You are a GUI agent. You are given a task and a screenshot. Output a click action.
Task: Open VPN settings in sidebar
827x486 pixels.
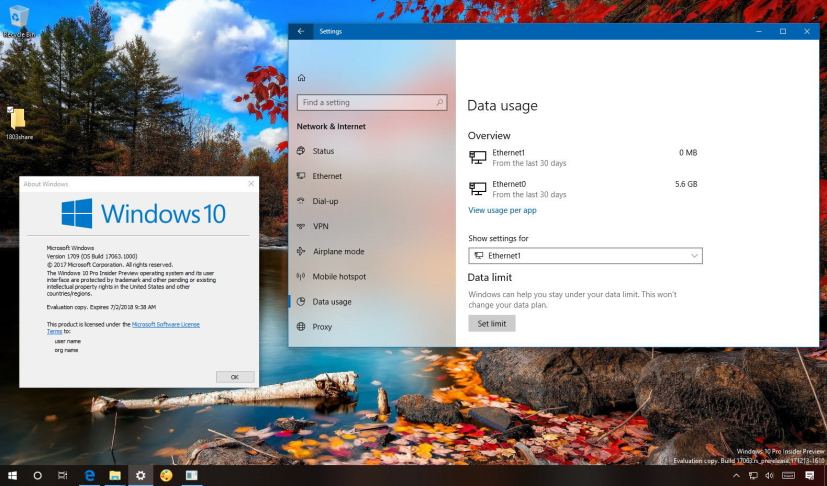point(372,226)
